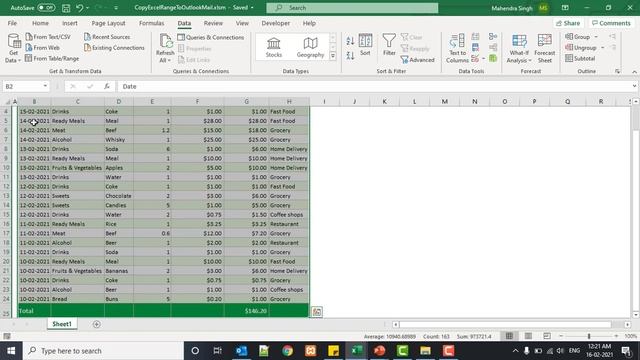Click the formula bar showing Date
This screenshot has width=640, height=360.
pyautogui.click(x=373, y=86)
